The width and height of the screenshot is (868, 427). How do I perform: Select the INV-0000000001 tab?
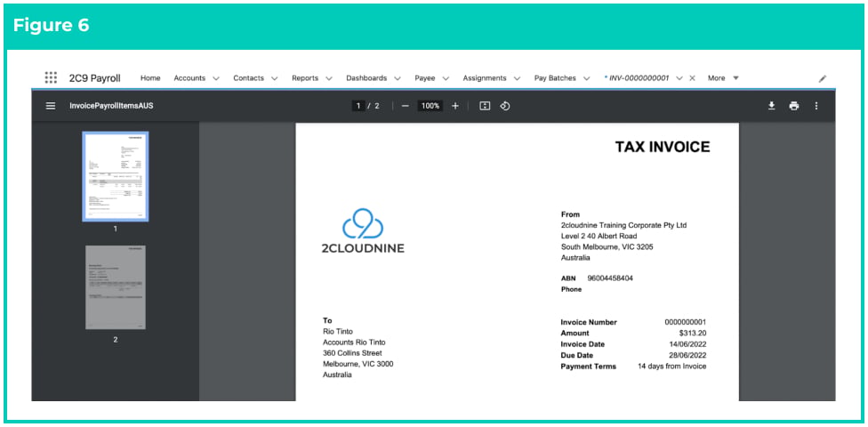[639, 78]
